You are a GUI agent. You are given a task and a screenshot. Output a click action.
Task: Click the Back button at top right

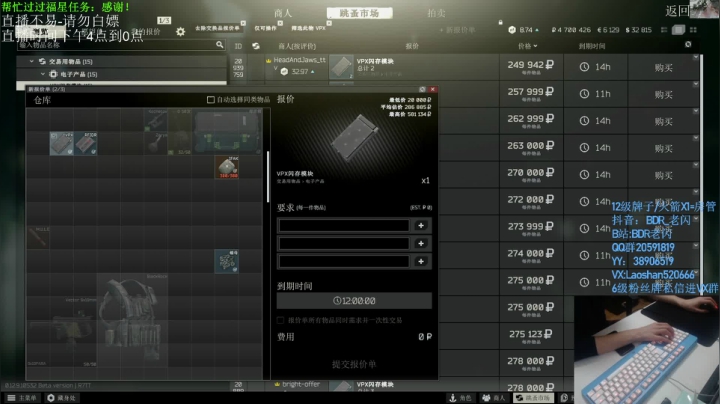tap(677, 11)
